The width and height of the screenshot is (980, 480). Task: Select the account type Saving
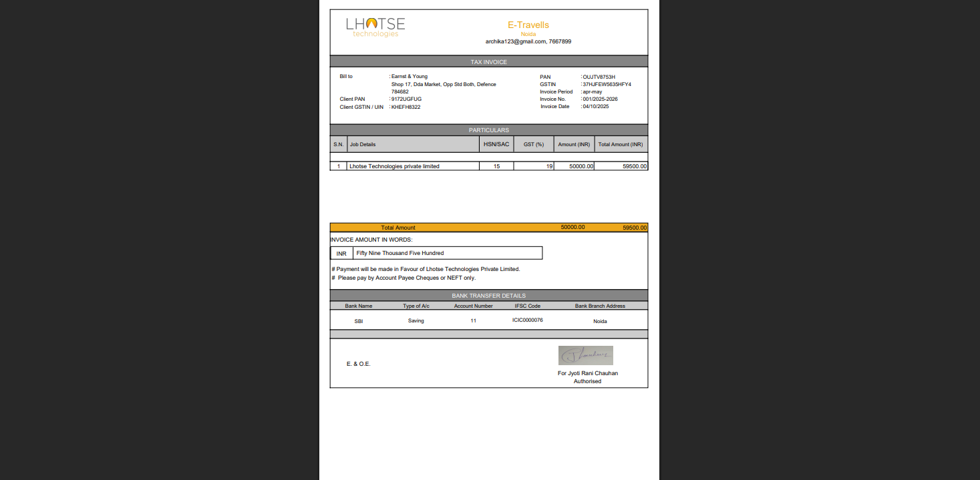pyautogui.click(x=416, y=321)
